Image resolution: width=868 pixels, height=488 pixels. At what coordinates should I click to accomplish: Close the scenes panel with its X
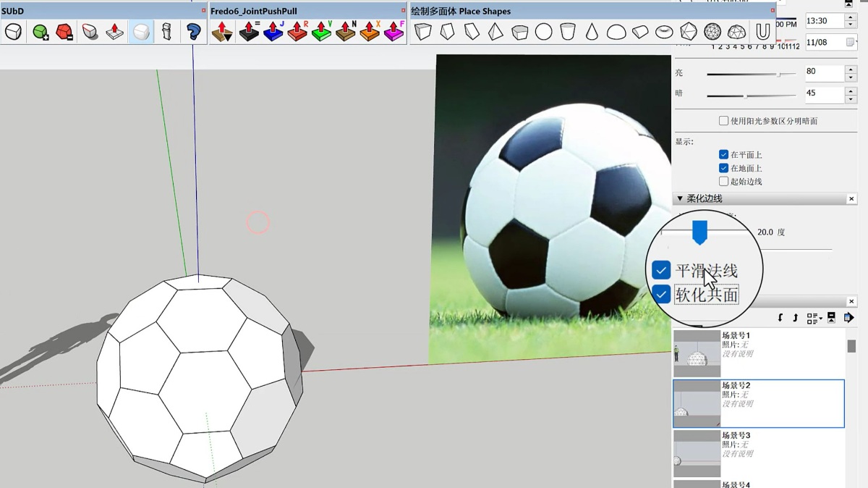click(x=851, y=301)
